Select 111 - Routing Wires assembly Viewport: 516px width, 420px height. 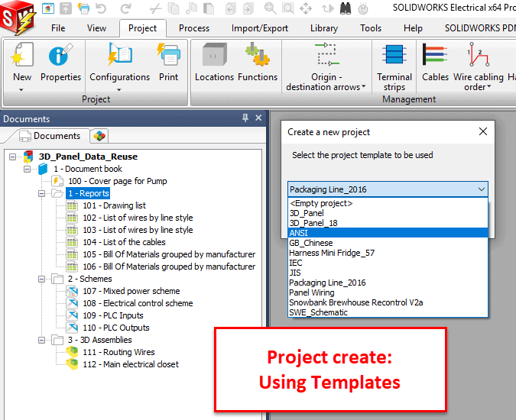click(118, 352)
